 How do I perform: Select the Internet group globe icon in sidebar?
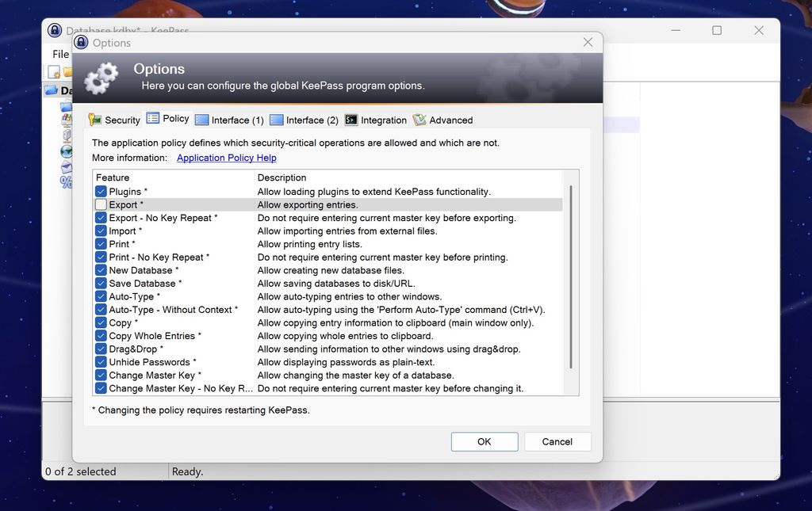click(x=67, y=151)
